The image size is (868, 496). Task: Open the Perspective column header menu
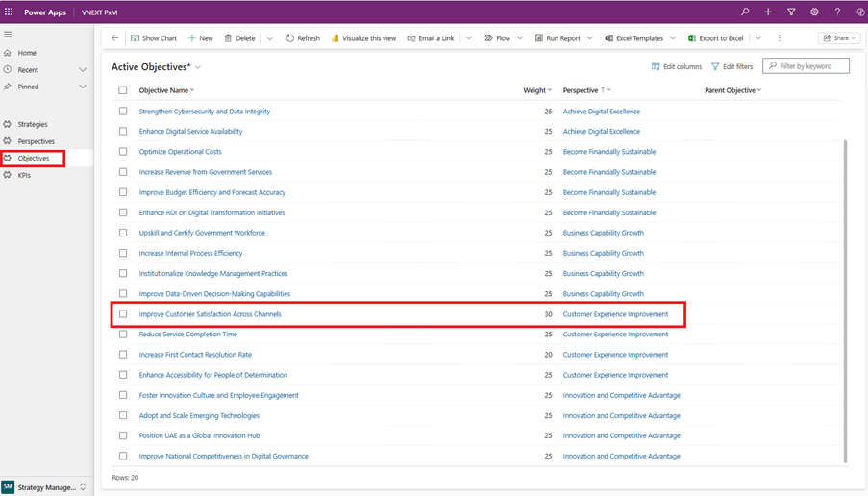coord(586,90)
